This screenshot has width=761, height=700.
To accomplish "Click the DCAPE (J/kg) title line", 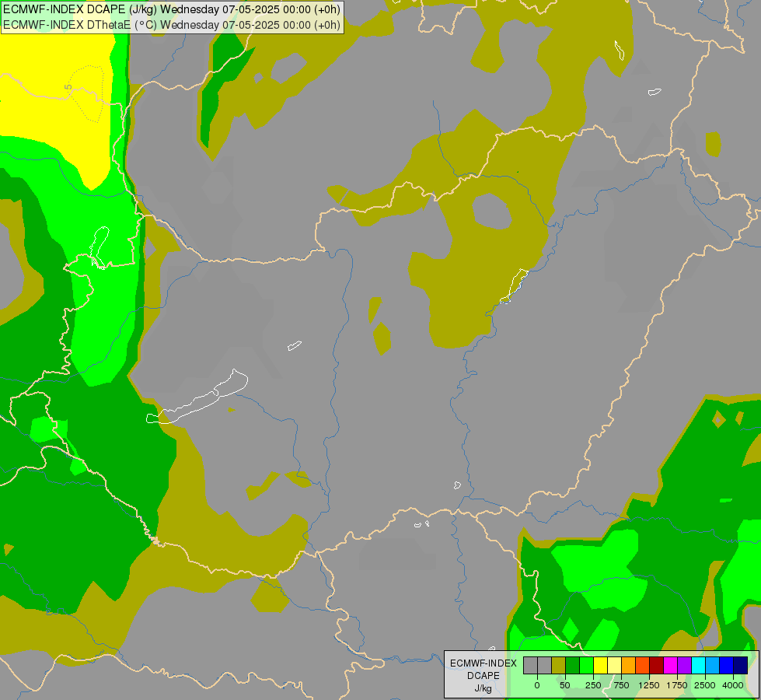I will pos(172,9).
